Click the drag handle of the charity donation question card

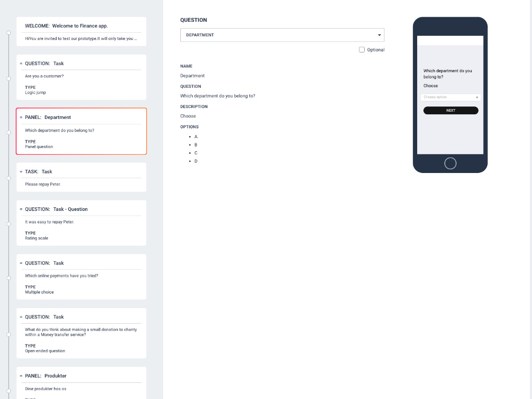pos(21,317)
